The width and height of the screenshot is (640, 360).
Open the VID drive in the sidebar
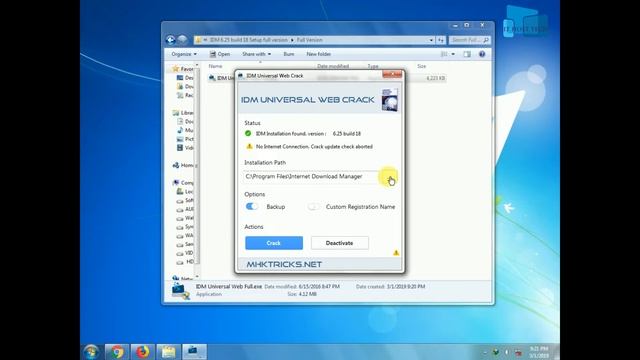coord(185,253)
